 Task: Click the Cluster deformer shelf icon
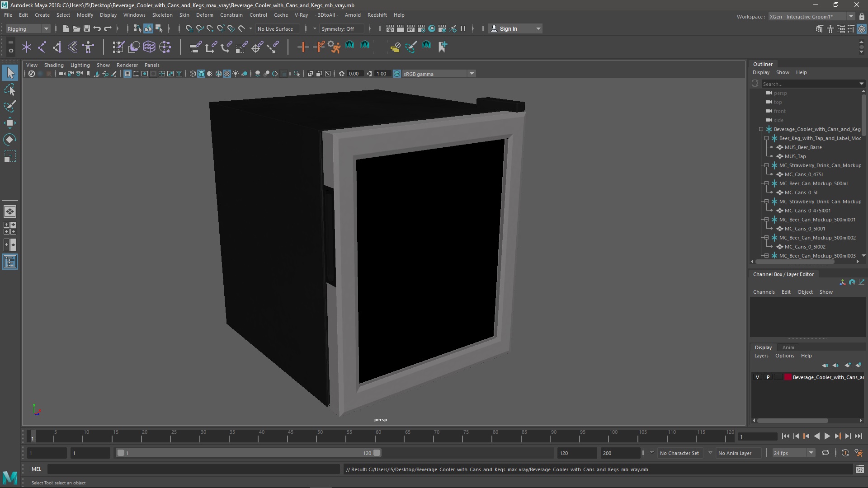(x=165, y=47)
